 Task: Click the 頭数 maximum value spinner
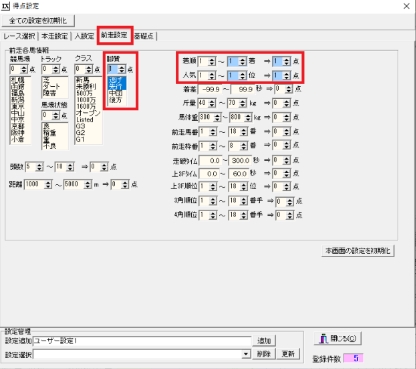[x=64, y=167]
